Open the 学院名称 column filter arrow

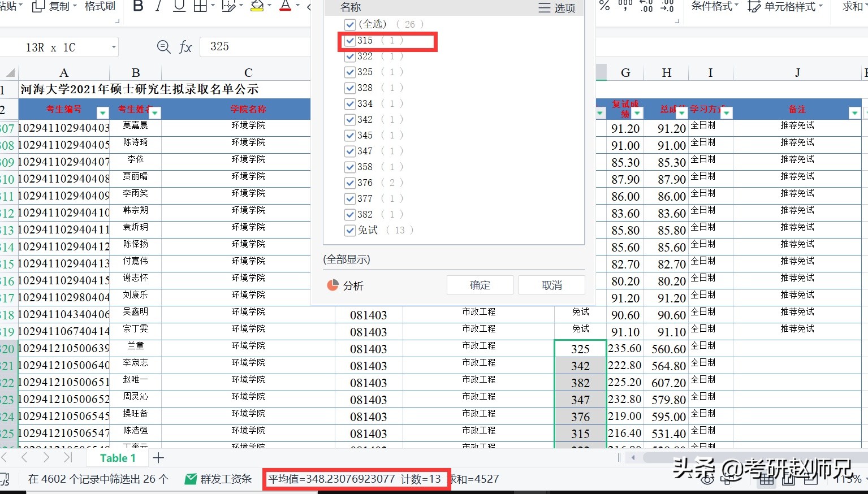[x=302, y=113]
